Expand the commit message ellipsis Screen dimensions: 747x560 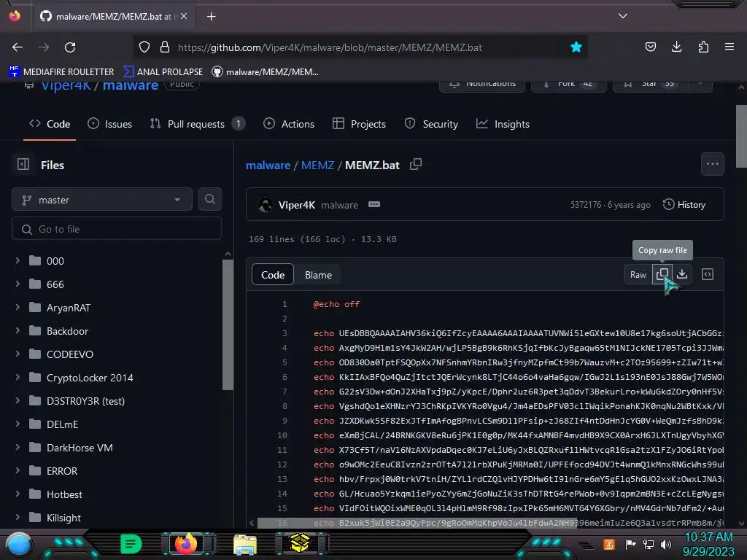coord(374,204)
